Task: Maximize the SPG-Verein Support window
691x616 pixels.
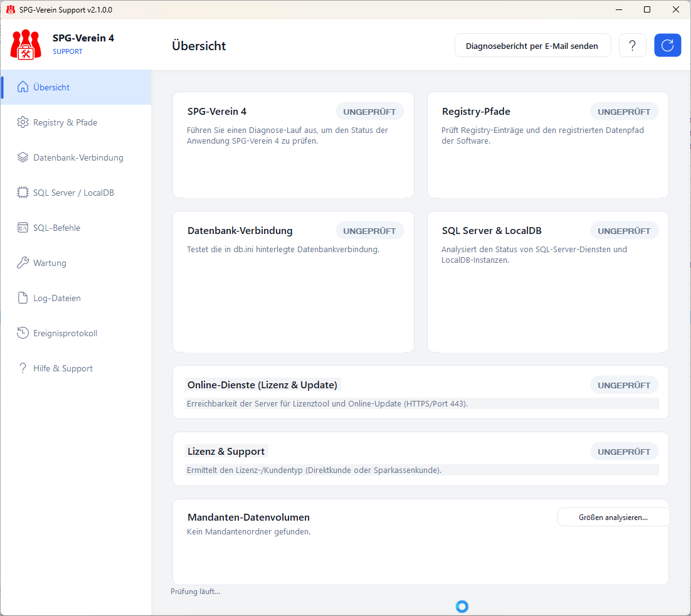Action: [x=647, y=9]
